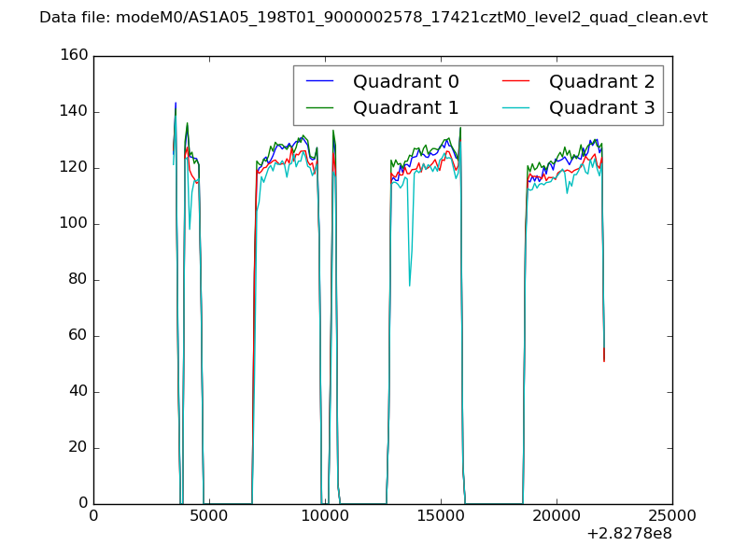The height and width of the screenshot is (560, 747).
Task: Click the x-axis tick label 20000
Action: tap(557, 515)
